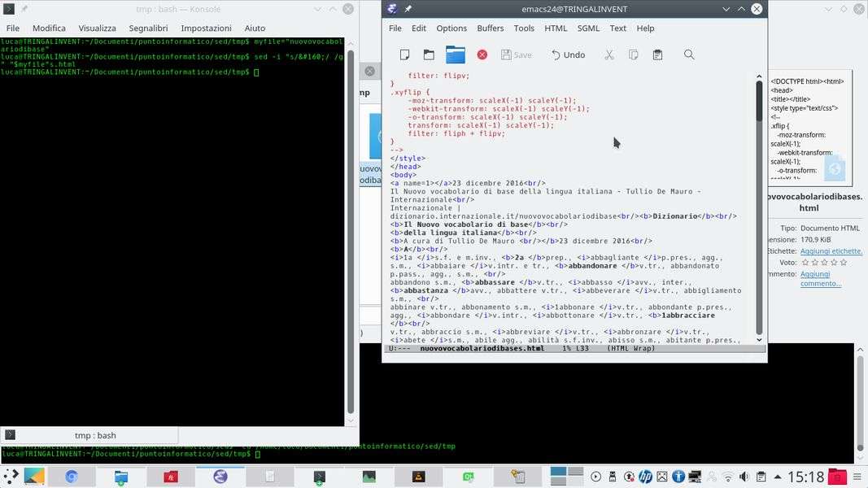
Task: Open the Segnalibri menu in Konsole
Action: click(x=148, y=28)
